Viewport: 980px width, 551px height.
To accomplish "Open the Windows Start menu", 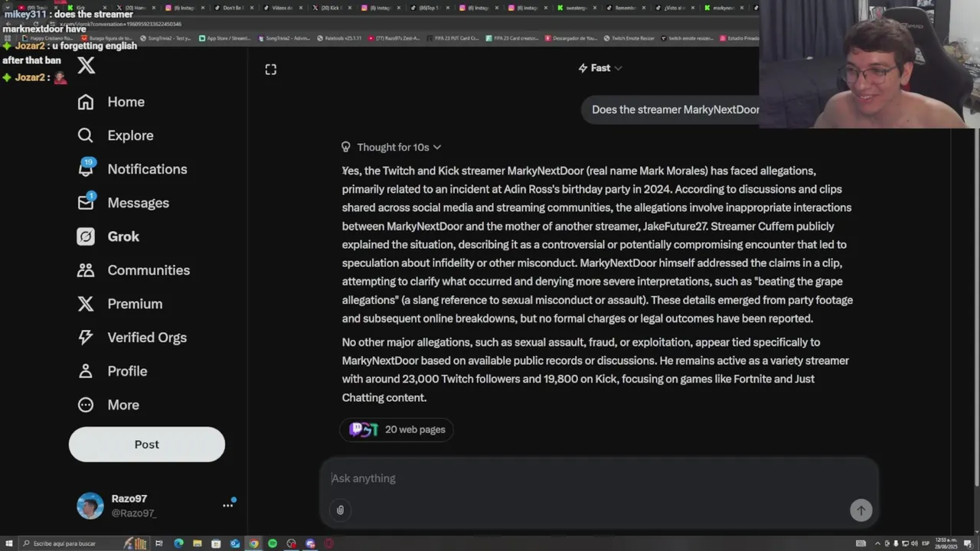I will 8,543.
